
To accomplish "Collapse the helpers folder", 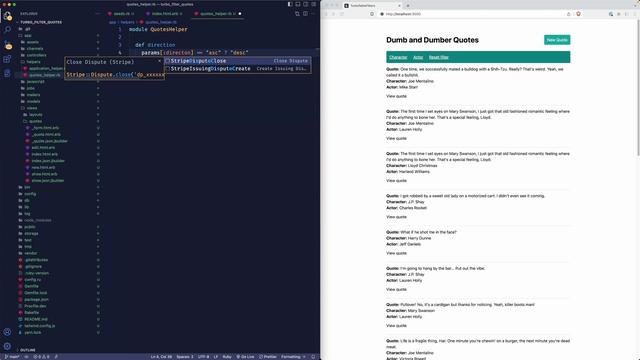I will pyautogui.click(x=33, y=62).
